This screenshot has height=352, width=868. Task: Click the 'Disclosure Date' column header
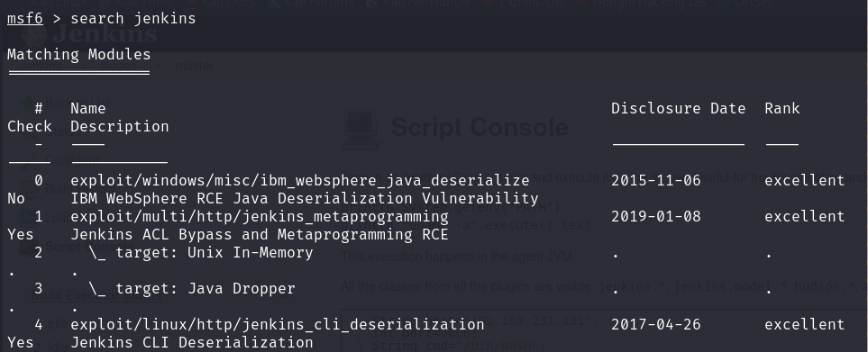tap(678, 108)
